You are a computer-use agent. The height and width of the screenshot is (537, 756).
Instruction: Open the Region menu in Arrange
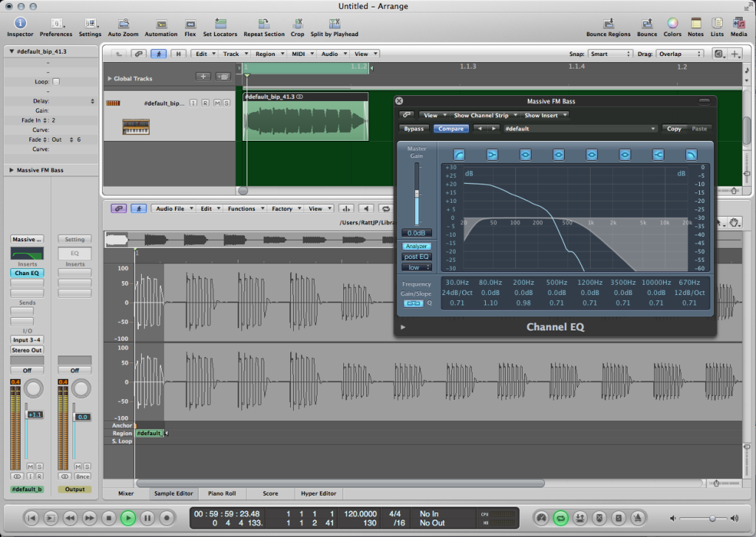click(269, 54)
